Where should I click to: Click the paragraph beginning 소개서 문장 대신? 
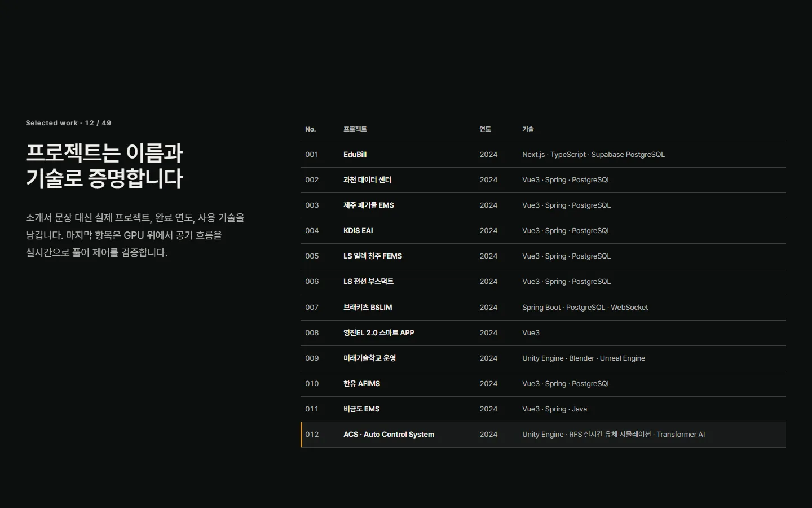(135, 235)
